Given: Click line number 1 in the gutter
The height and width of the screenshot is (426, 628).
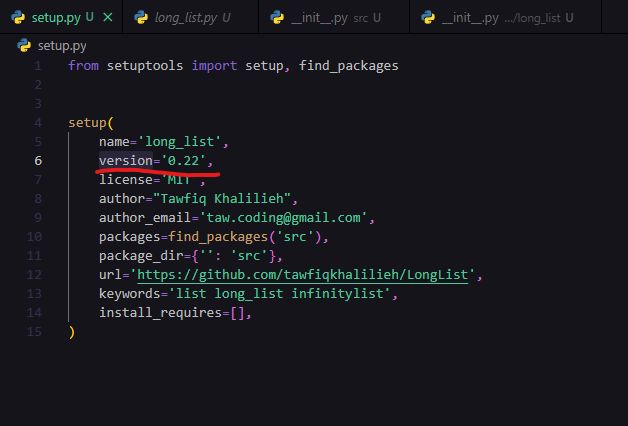Looking at the screenshot, I should 38,66.
